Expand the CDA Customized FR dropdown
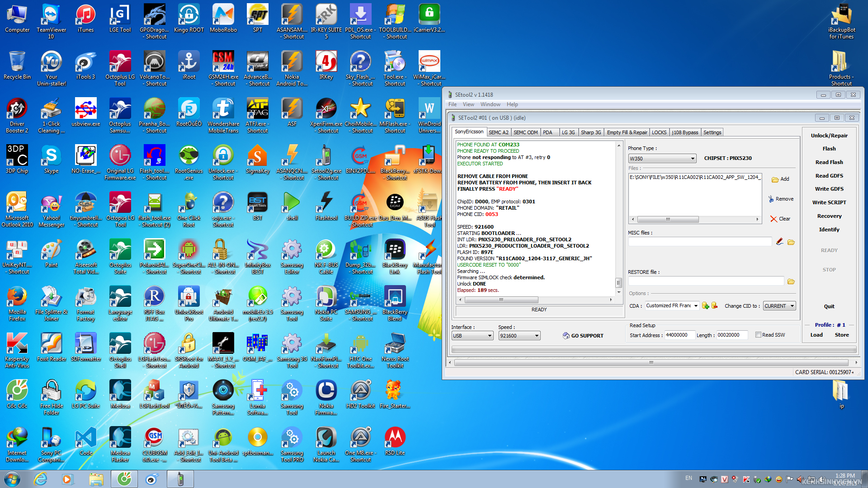 tap(696, 306)
